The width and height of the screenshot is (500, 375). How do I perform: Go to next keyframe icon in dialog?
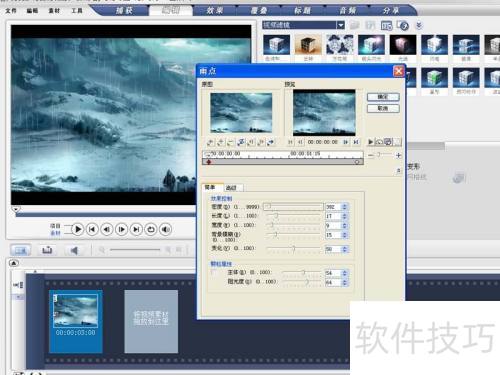(271, 142)
